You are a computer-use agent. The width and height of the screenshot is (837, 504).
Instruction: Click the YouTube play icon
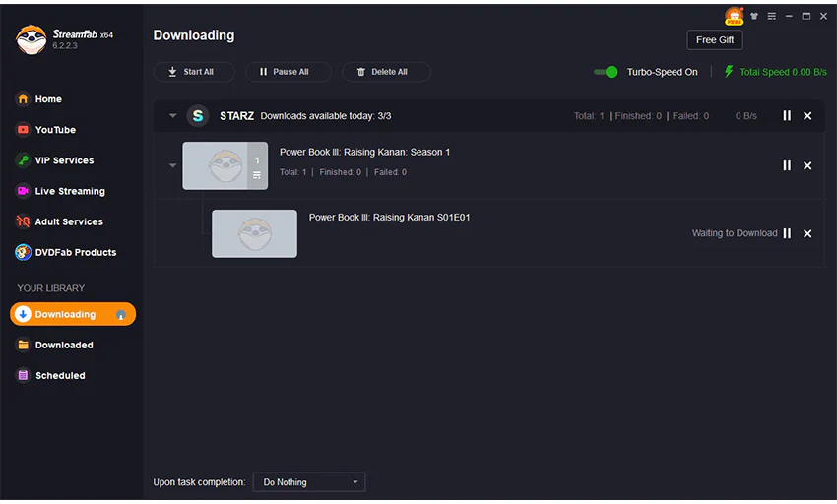[x=23, y=129]
